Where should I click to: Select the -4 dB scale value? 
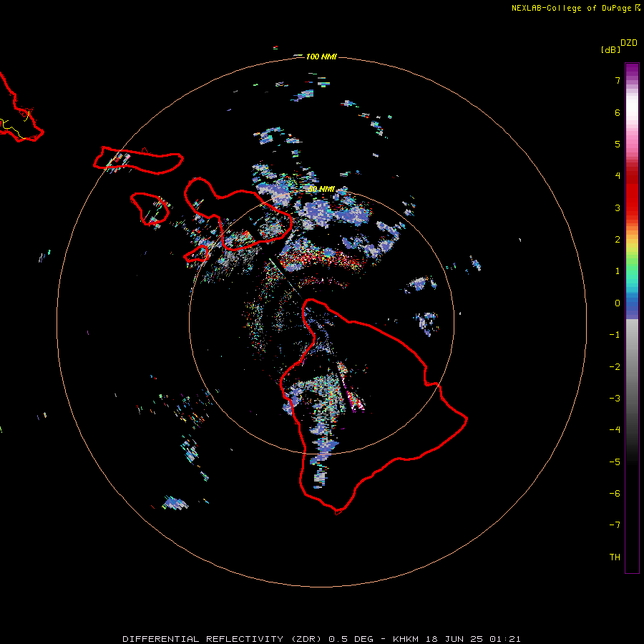615,430
